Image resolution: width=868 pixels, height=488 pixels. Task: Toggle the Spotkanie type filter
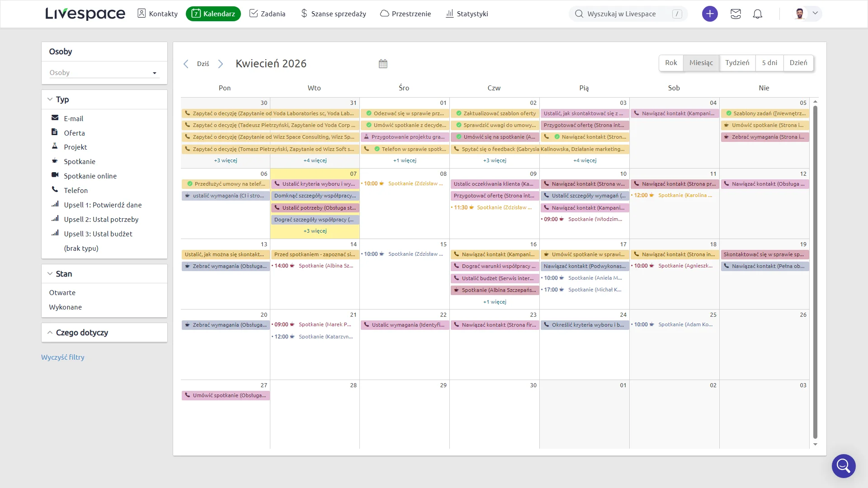[79, 161]
